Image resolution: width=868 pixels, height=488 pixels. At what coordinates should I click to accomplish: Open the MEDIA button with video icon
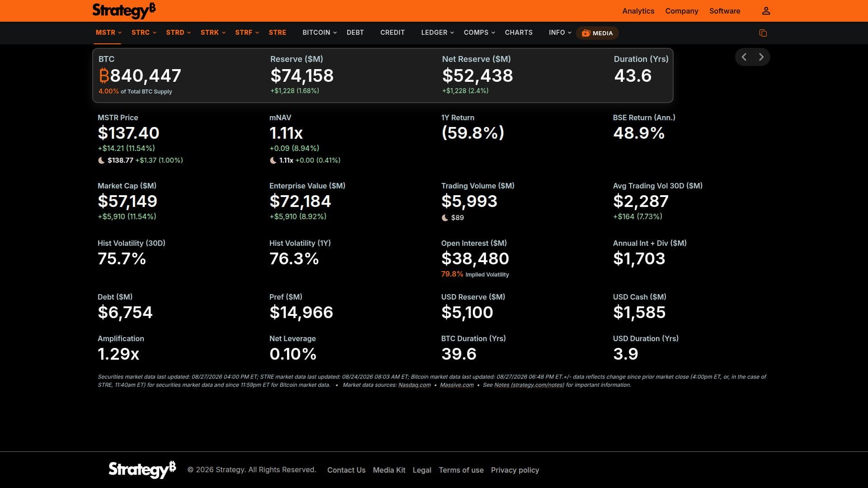click(597, 33)
